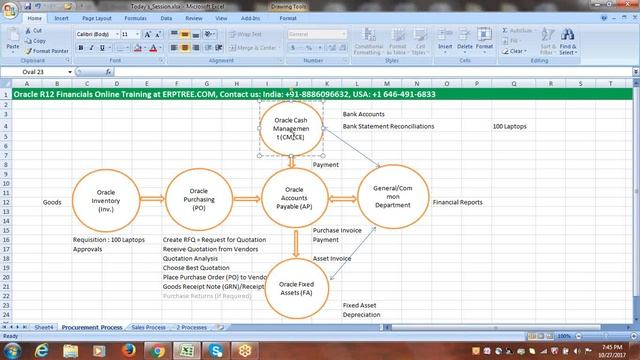Click the fx Insert Function icon
640x360 pixels.
108,72
